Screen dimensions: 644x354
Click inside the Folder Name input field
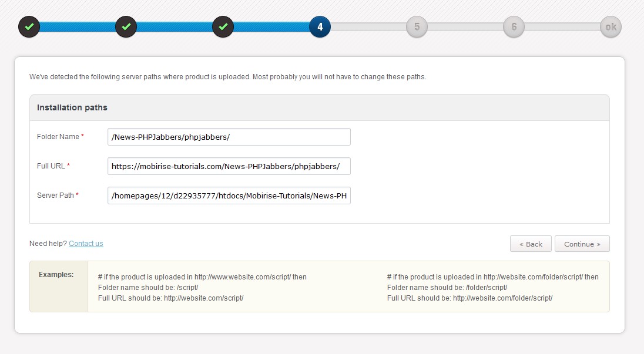228,136
